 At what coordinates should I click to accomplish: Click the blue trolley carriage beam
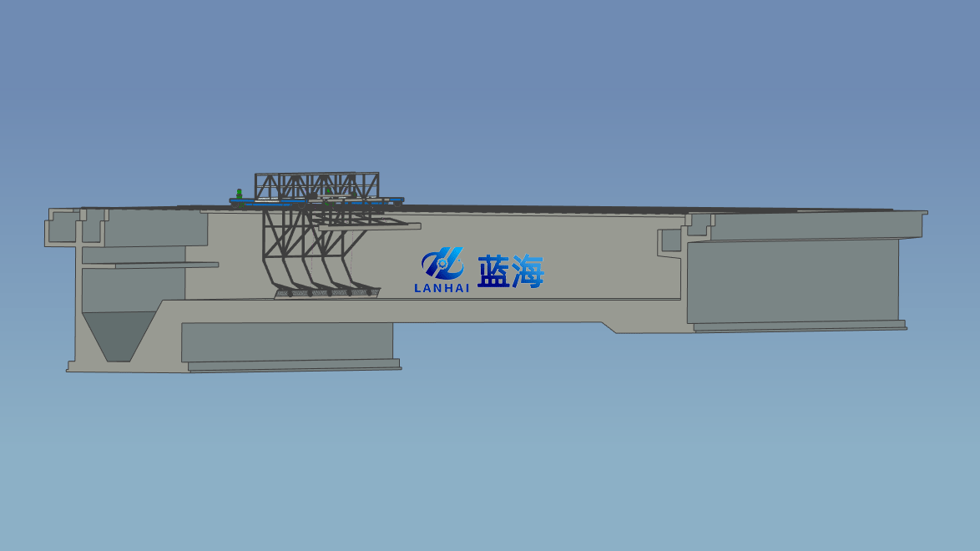point(317,201)
